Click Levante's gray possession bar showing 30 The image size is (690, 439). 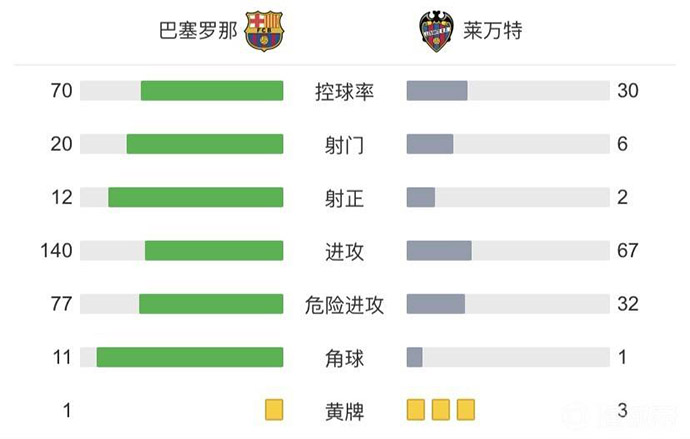[437, 91]
